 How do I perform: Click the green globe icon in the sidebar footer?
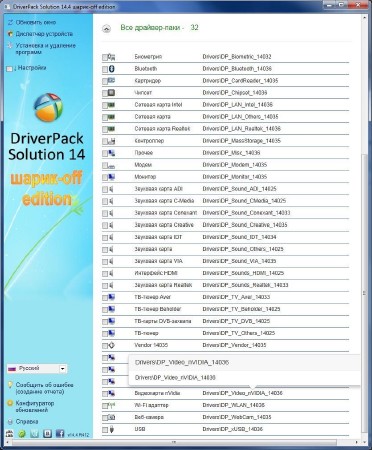coord(22,434)
